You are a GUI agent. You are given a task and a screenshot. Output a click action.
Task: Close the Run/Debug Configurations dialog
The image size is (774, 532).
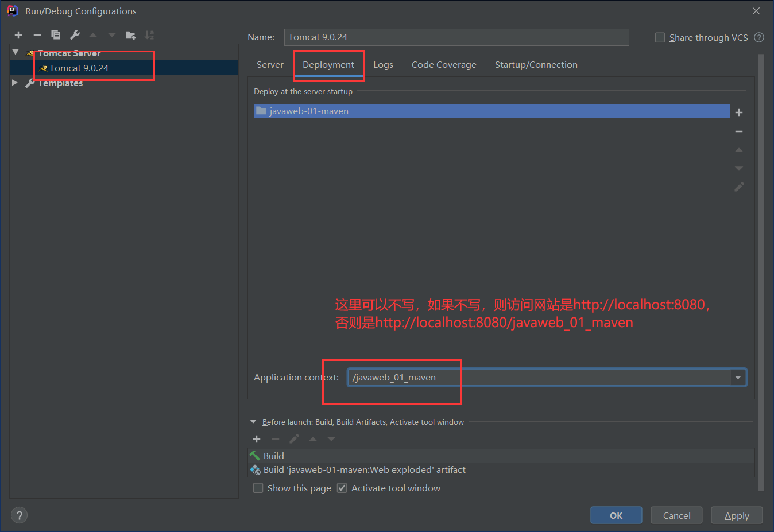756,11
